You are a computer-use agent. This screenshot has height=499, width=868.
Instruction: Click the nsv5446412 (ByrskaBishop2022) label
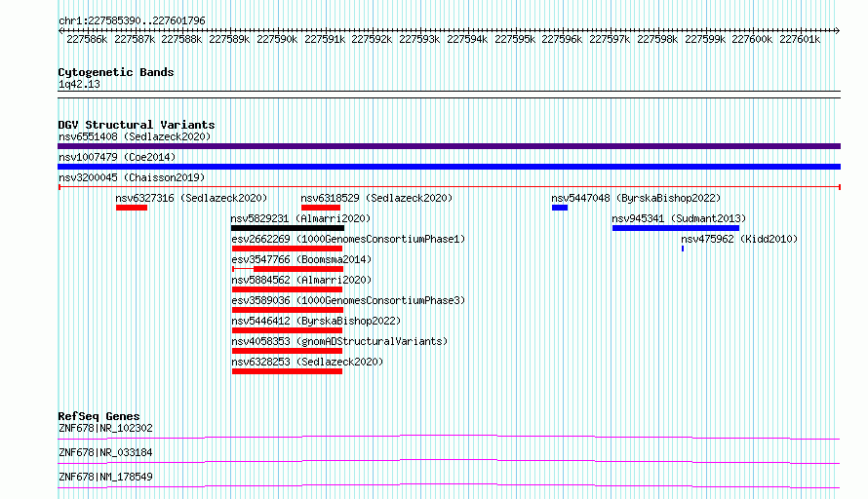tap(316, 321)
